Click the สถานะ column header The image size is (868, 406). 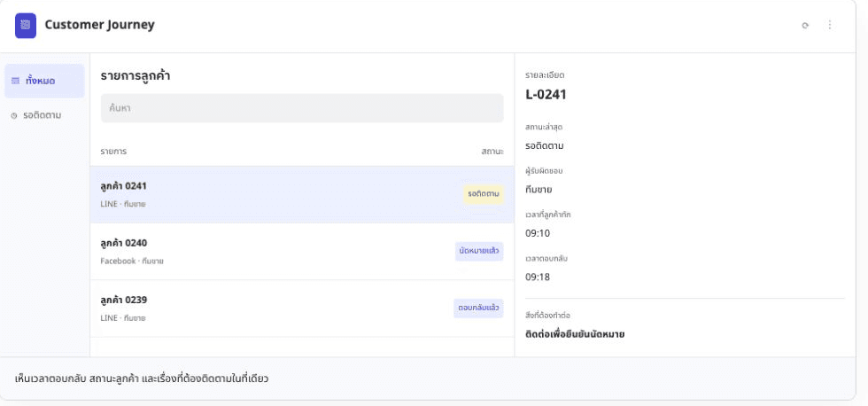(x=492, y=152)
